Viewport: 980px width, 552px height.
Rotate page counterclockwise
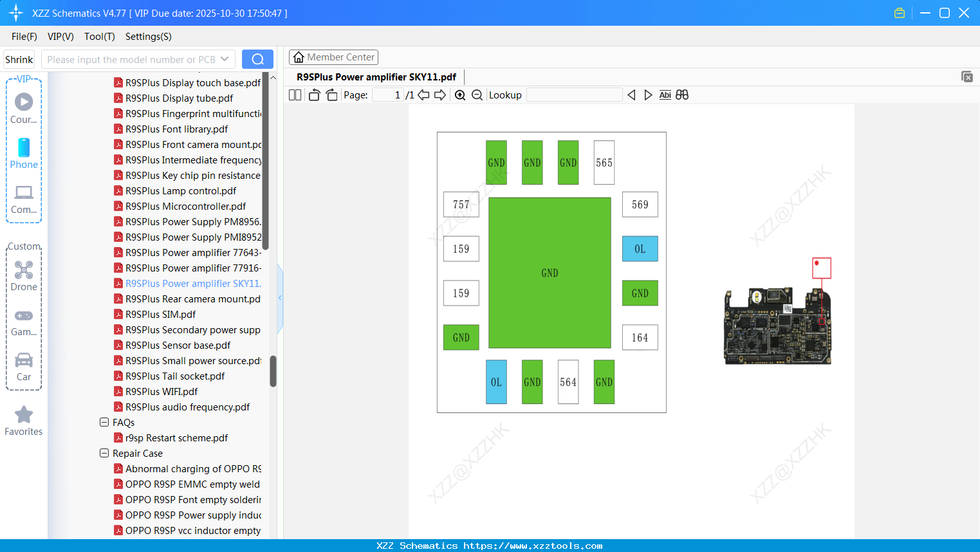pos(314,95)
